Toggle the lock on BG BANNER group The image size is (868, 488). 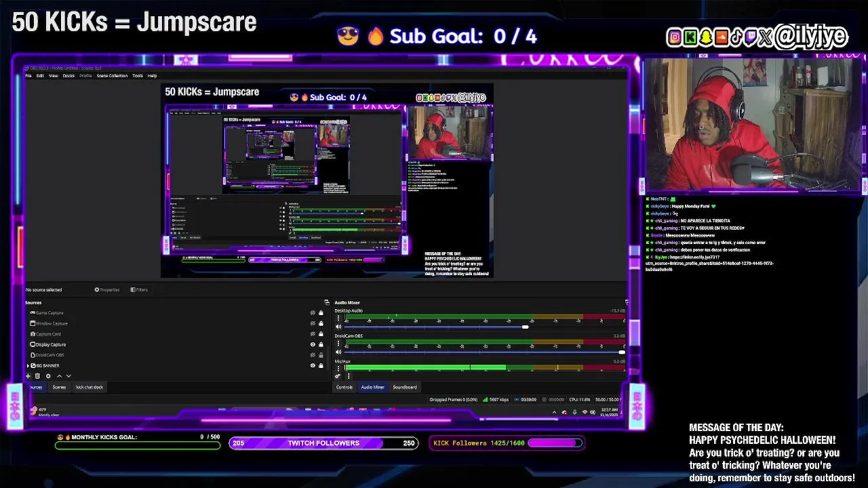321,365
